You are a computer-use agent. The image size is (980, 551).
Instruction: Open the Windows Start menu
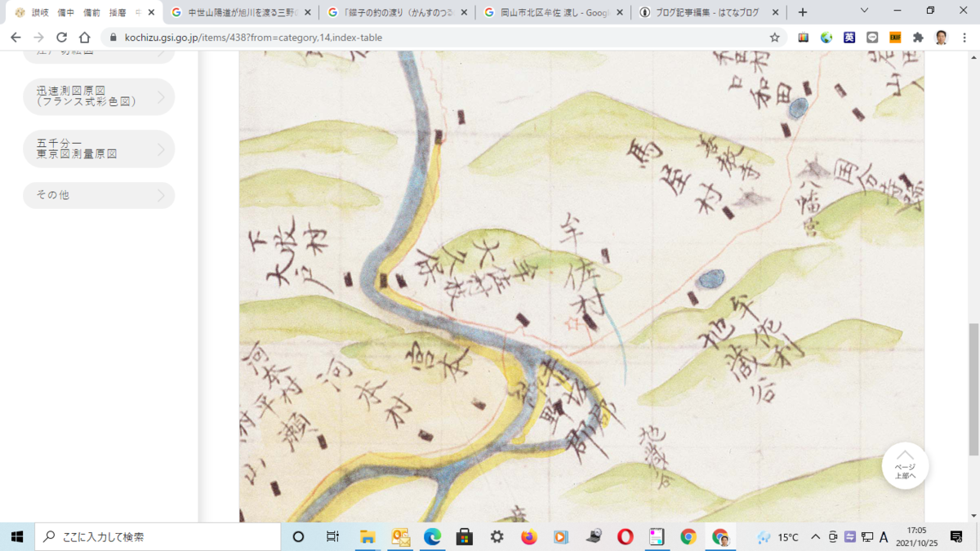click(x=16, y=536)
